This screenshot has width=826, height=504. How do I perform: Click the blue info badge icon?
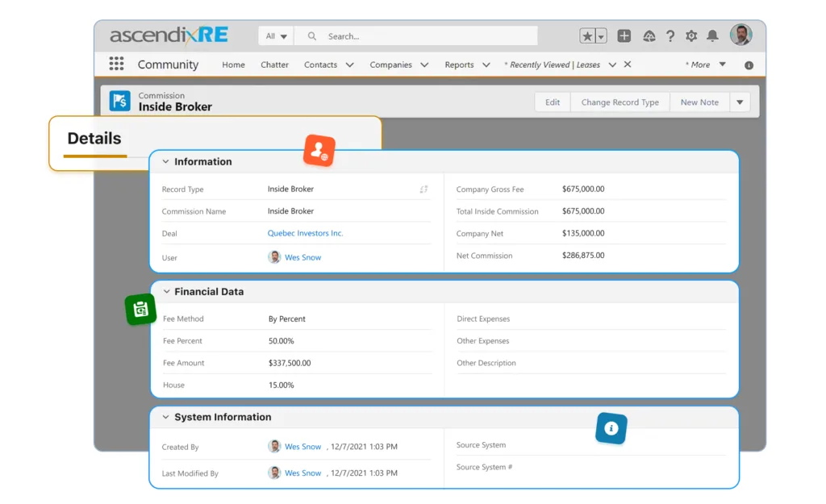611,428
